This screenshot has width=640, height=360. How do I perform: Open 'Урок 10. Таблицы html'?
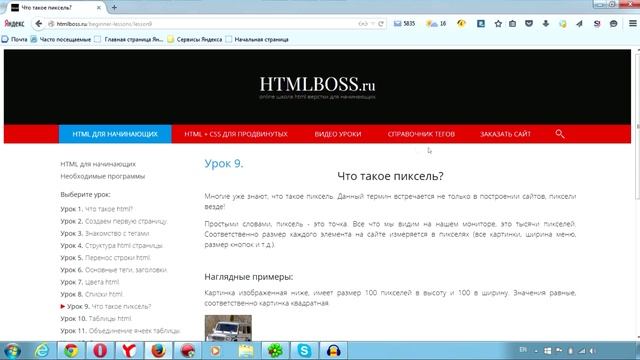(96, 319)
